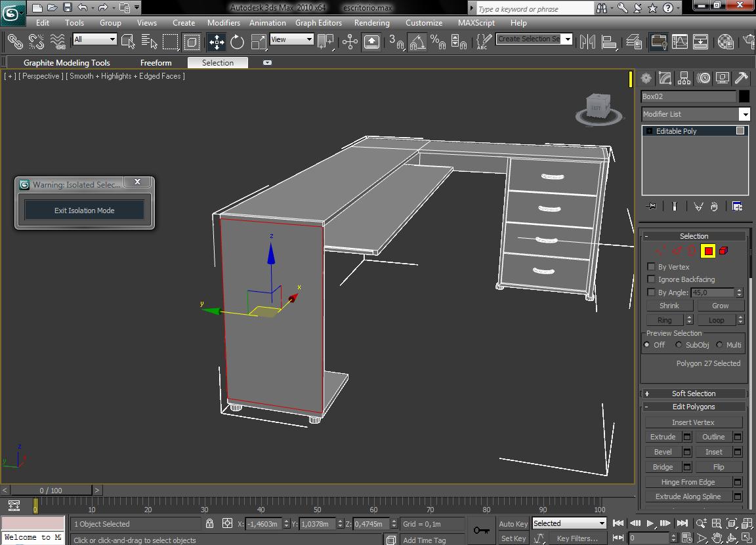Pin the modifier stack

[x=651, y=206]
